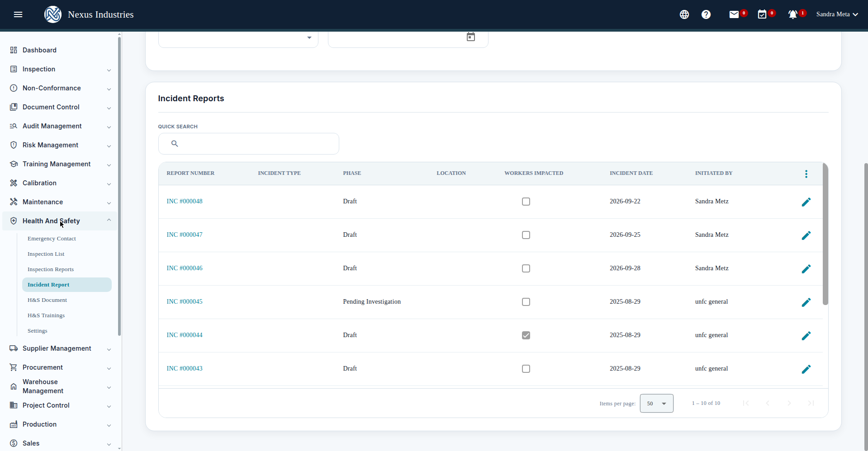
Task: Edit incident INC #000044 with pencil icon
Action: click(806, 336)
